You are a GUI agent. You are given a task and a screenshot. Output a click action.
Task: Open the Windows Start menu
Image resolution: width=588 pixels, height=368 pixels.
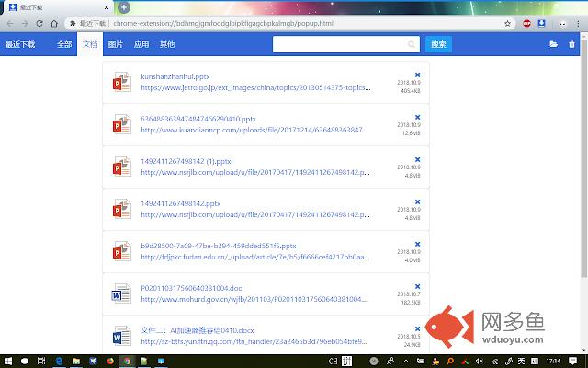(x=8, y=361)
